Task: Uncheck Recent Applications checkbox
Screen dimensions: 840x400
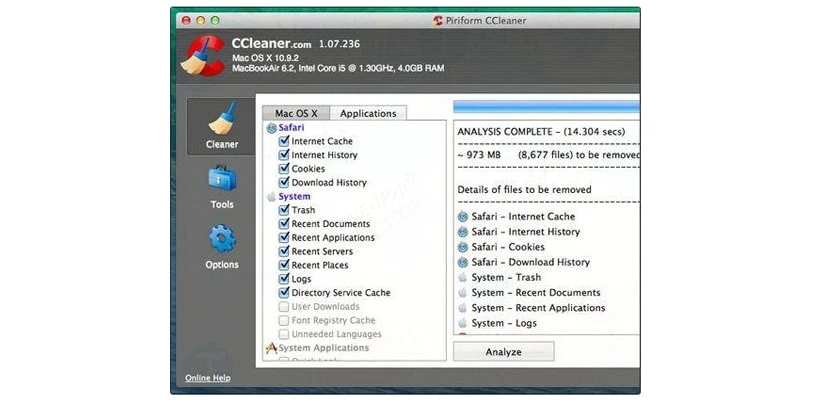Action: (284, 238)
